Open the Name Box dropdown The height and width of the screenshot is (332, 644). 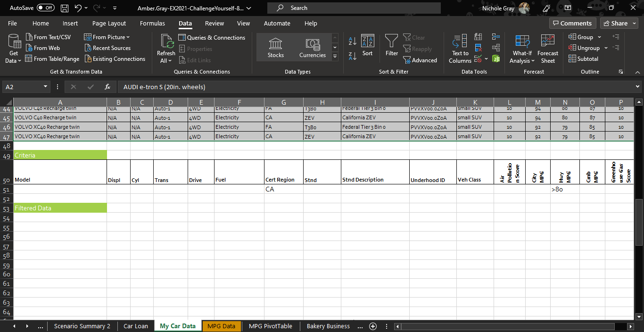coord(46,86)
